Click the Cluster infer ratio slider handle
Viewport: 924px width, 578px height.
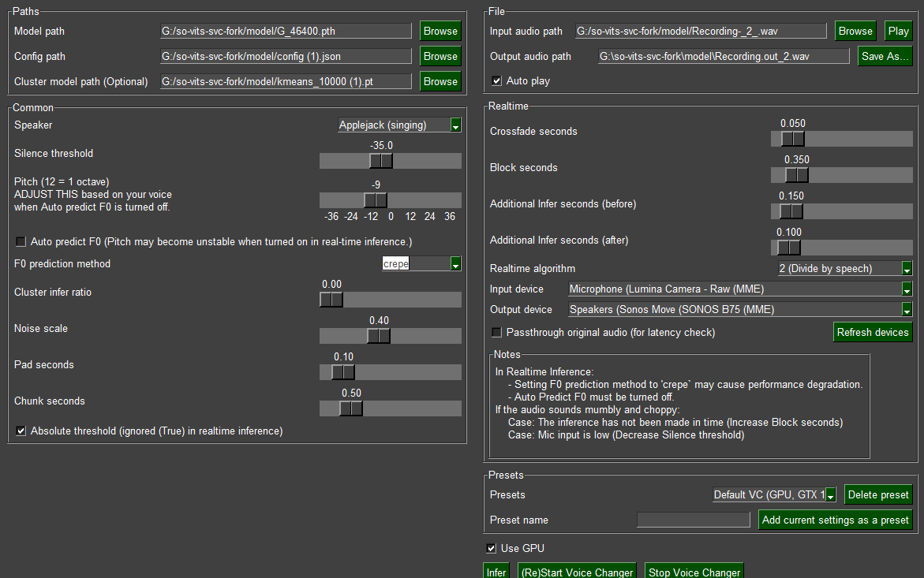[331, 300]
